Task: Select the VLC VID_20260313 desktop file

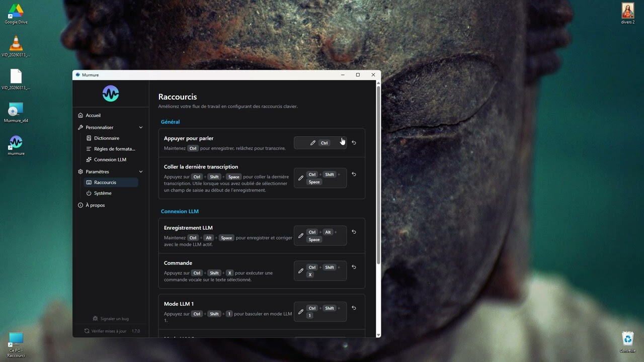Action: point(16,47)
